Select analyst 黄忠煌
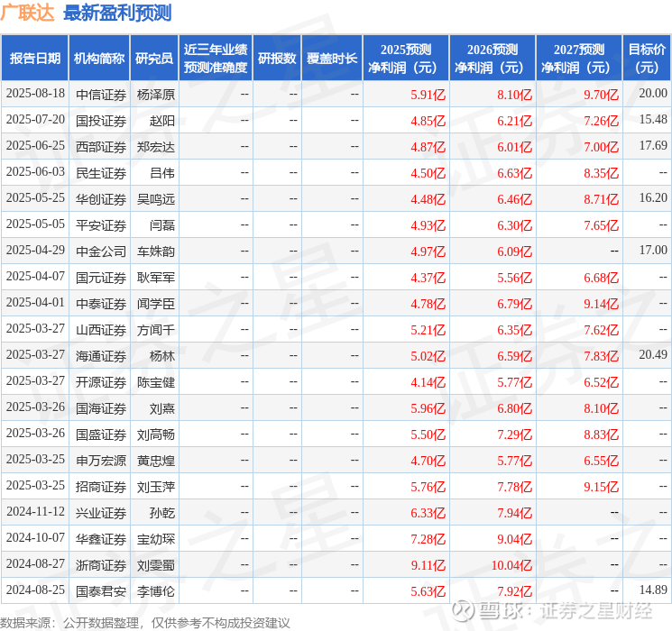 [x=156, y=461]
